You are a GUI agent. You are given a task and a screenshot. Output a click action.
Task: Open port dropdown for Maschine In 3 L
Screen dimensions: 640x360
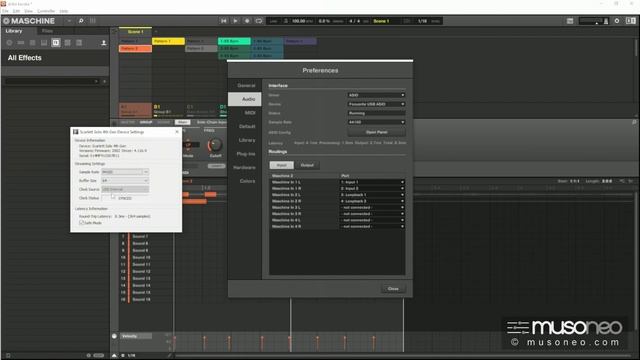coord(372,207)
